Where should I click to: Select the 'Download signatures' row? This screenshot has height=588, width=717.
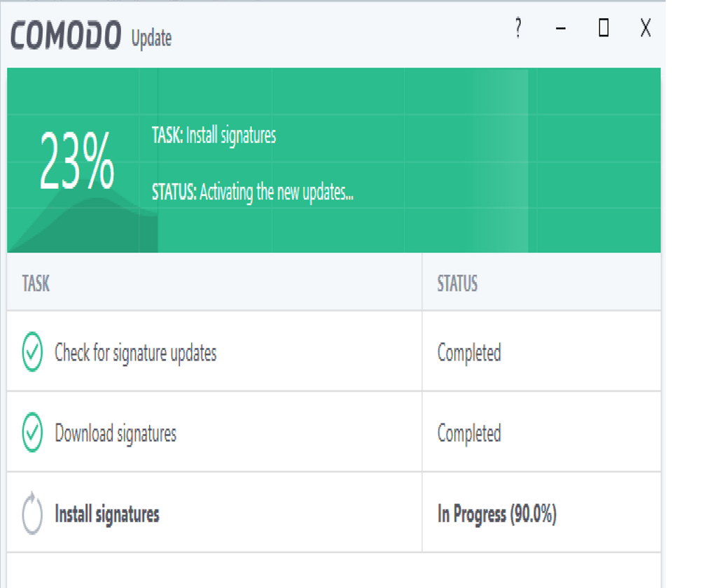(x=210, y=433)
